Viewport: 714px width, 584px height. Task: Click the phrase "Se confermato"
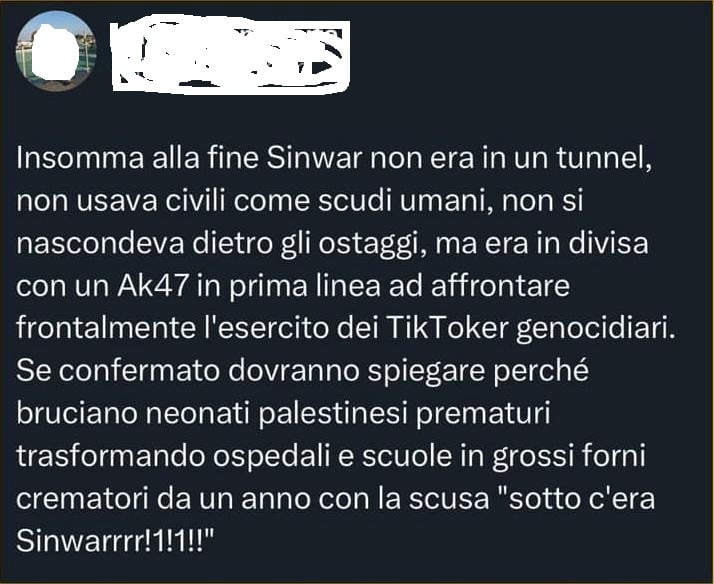118,371
